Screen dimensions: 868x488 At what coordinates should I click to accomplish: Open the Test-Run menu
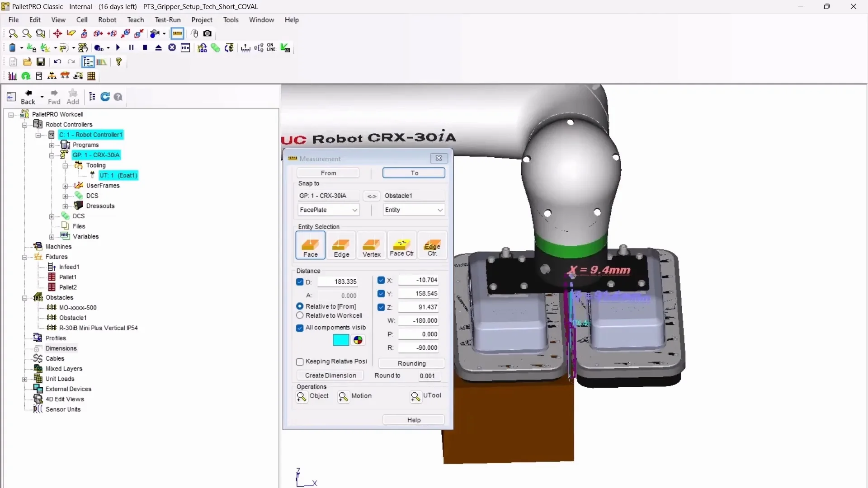tap(167, 19)
